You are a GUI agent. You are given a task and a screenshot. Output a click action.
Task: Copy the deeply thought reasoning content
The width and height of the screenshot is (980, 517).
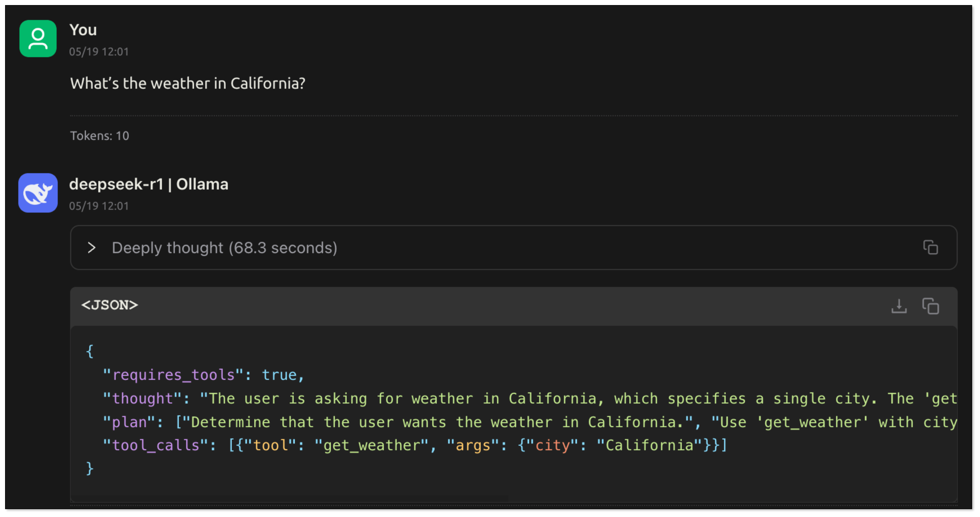click(x=930, y=248)
